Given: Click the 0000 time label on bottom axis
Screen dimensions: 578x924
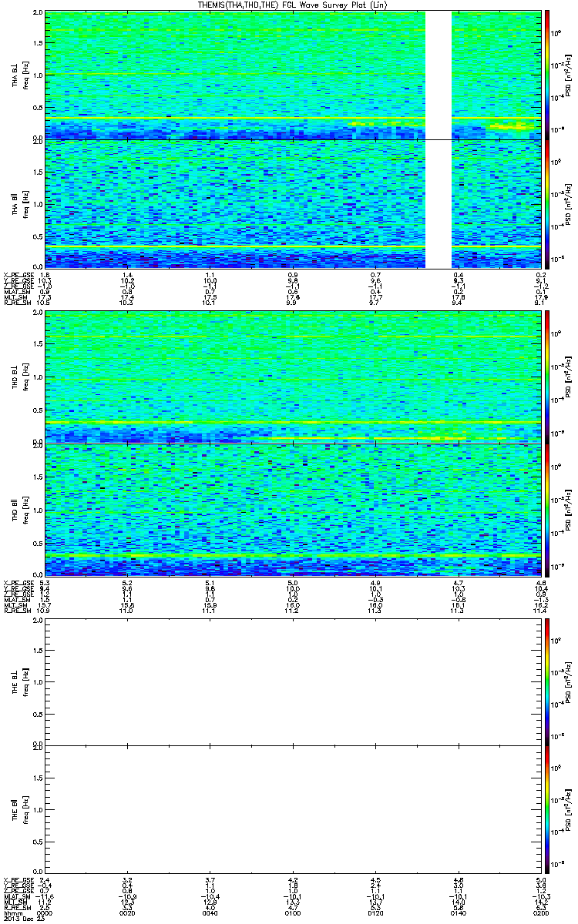Looking at the screenshot, I should click(45, 912).
